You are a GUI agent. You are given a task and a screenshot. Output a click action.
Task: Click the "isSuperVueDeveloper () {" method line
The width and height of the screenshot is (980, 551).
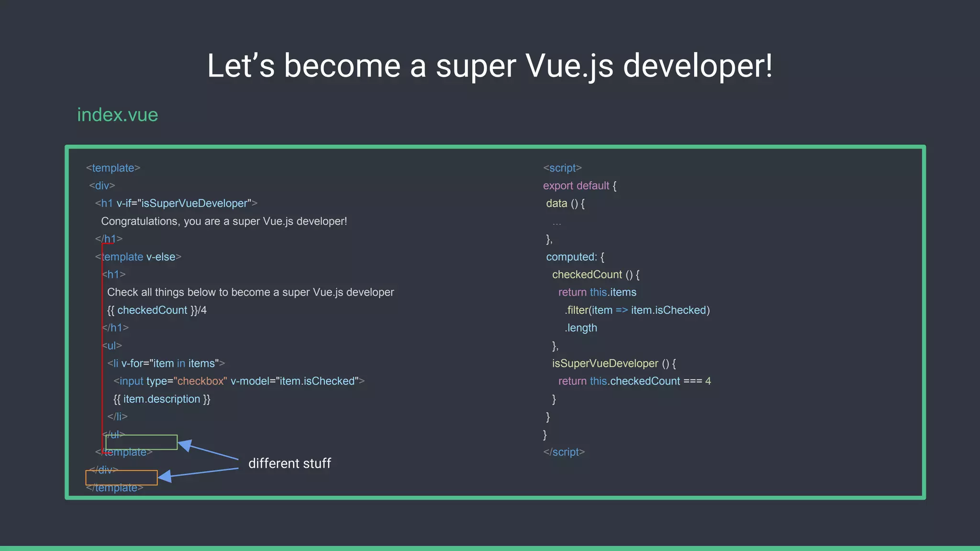(x=614, y=364)
